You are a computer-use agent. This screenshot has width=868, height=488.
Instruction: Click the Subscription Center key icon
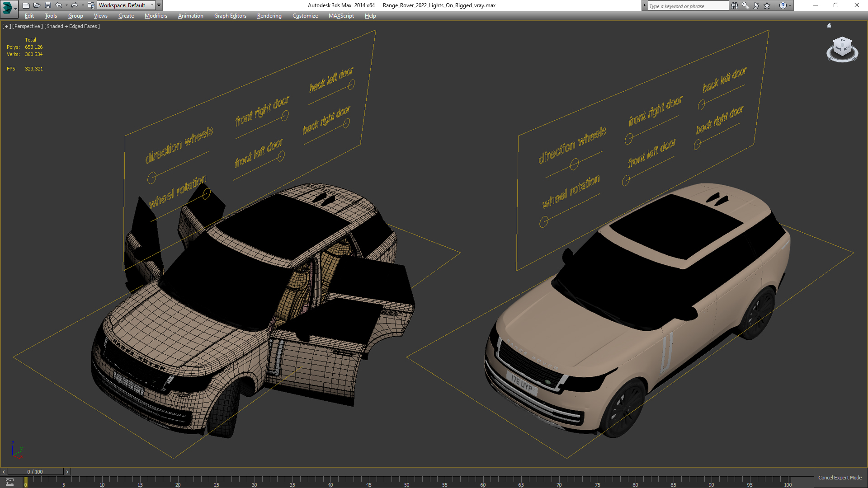pos(745,5)
